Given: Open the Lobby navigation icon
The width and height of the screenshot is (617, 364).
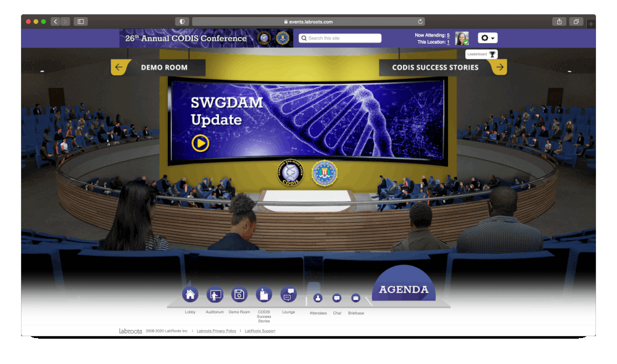Looking at the screenshot, I should click(x=190, y=295).
